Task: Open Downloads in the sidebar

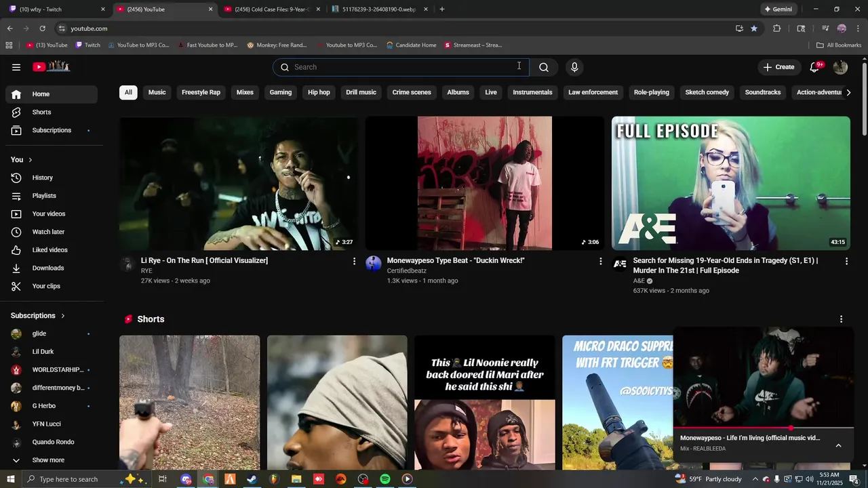Action: tap(52, 268)
